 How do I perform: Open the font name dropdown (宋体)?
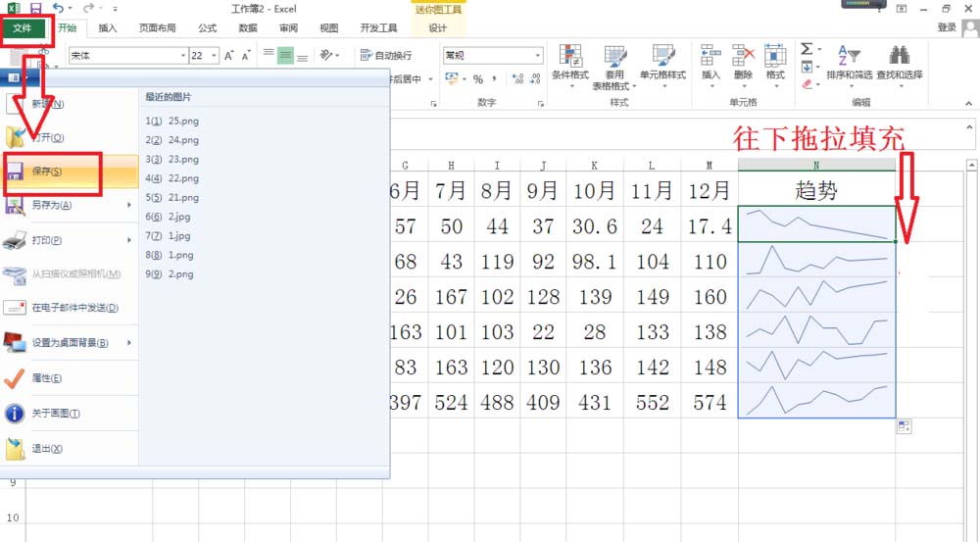[184, 56]
